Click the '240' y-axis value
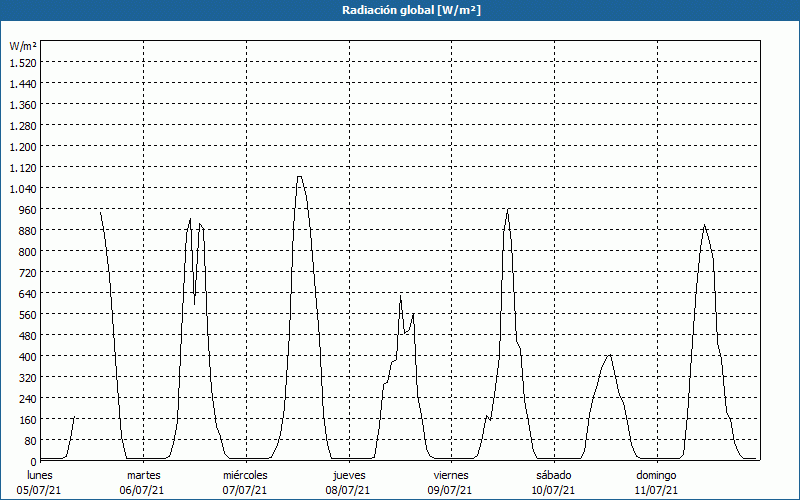The height and width of the screenshot is (500, 800). (27, 399)
